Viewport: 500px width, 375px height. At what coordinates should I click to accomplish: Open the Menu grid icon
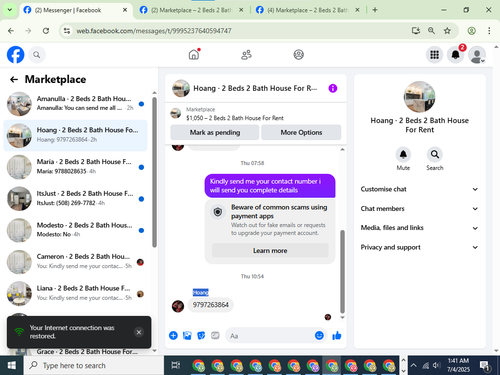(434, 55)
